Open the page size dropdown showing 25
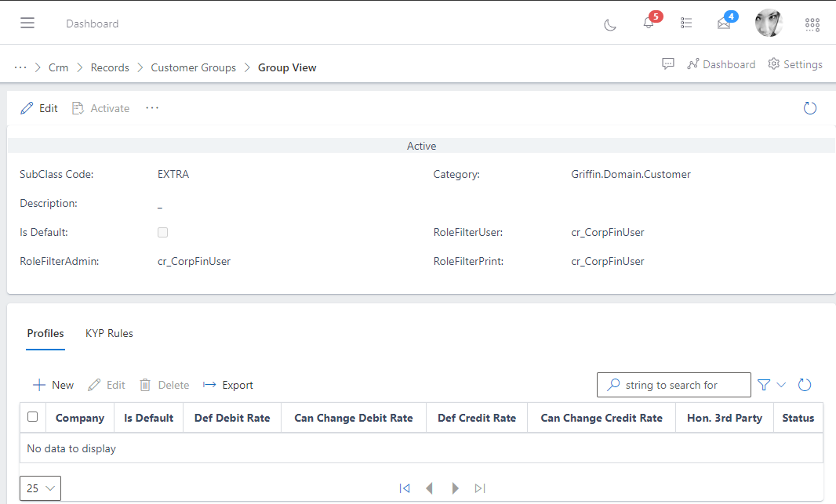The height and width of the screenshot is (504, 836). pos(39,488)
